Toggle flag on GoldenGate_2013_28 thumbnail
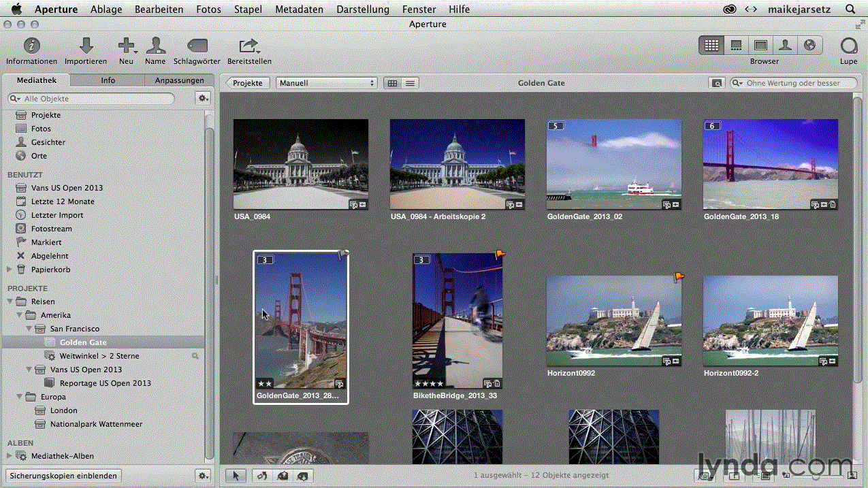 click(344, 255)
